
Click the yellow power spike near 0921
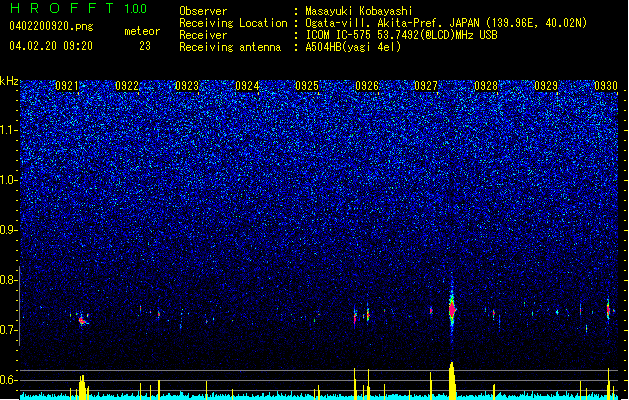coord(82,387)
